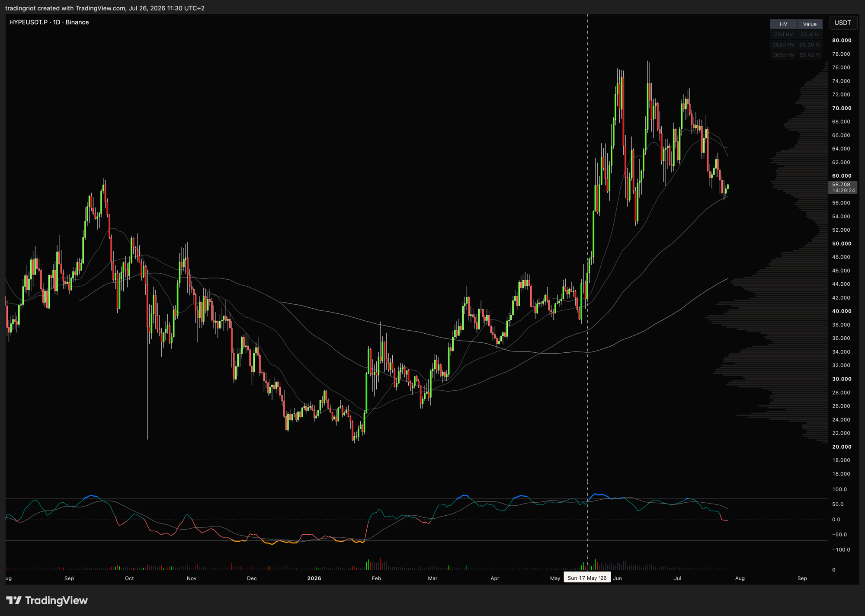Viewport: 865px width, 616px height.
Task: Click the 100.0 oscillator scale label
Action: click(839, 489)
